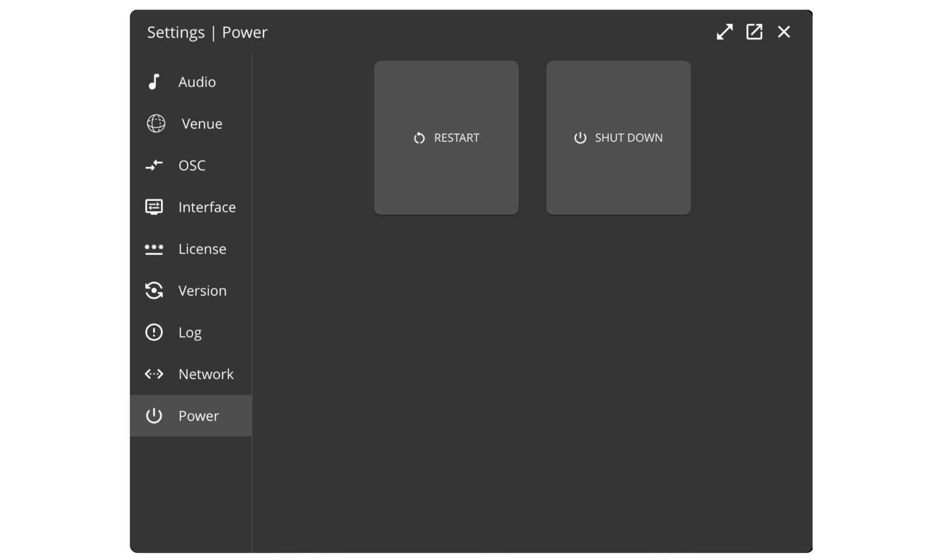The height and width of the screenshot is (560, 944).
Task: Switch to the Venue settings section
Action: 202,124
